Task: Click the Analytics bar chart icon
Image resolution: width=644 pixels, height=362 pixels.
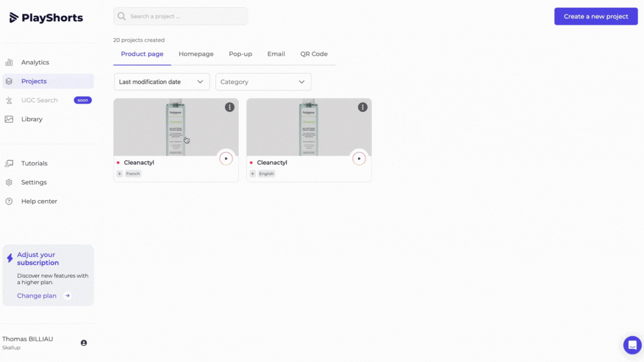Action: pyautogui.click(x=9, y=63)
